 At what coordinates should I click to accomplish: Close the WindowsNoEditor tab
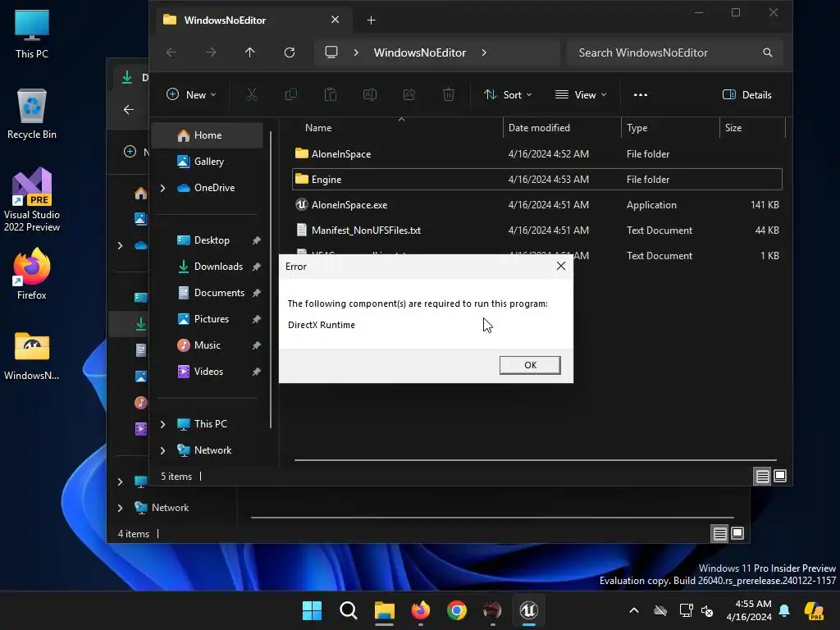[x=335, y=20]
